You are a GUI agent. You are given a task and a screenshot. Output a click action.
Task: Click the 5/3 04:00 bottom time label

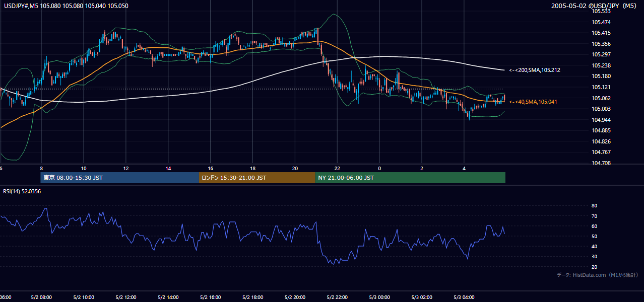(x=465, y=297)
